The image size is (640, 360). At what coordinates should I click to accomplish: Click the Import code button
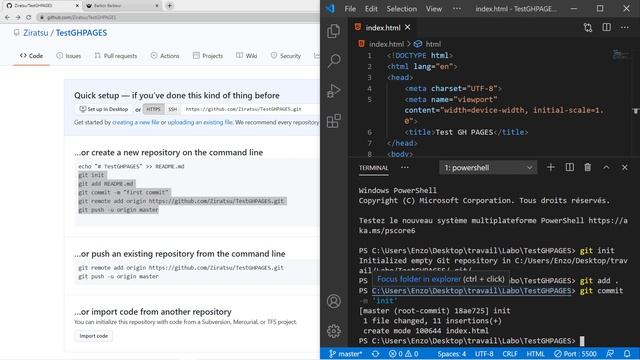pos(93,336)
